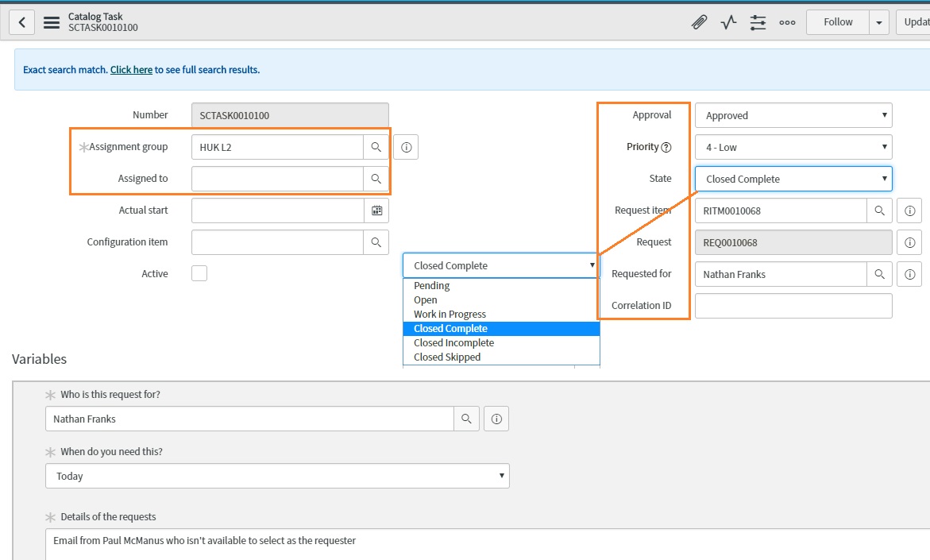Click 'Who is this request for' Nathan Franks field
Viewport: 930px width, 560px height.
click(x=249, y=419)
